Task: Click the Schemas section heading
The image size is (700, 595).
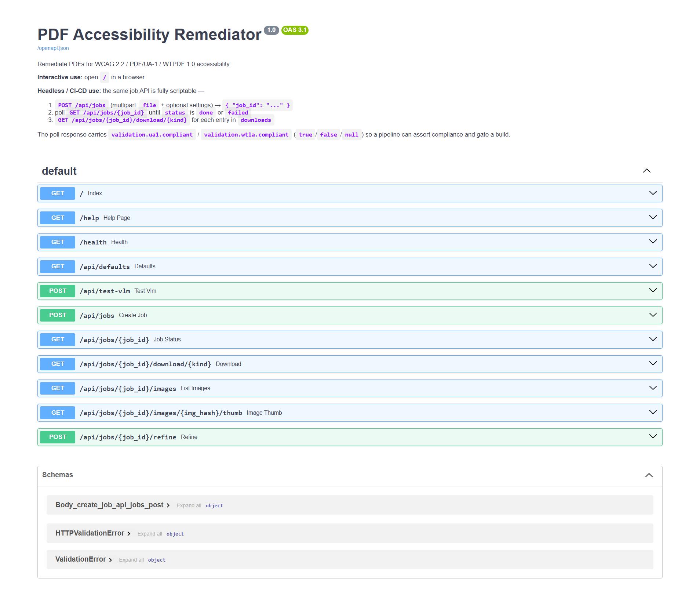Action: tap(58, 475)
